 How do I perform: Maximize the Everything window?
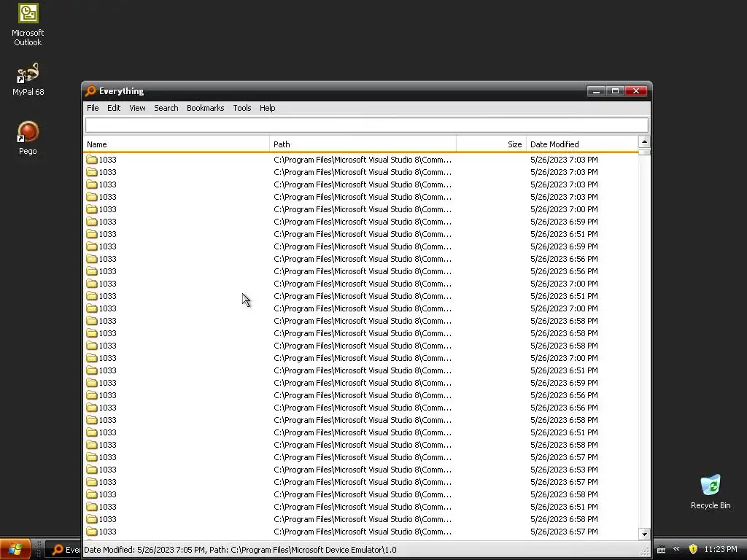[x=615, y=91]
